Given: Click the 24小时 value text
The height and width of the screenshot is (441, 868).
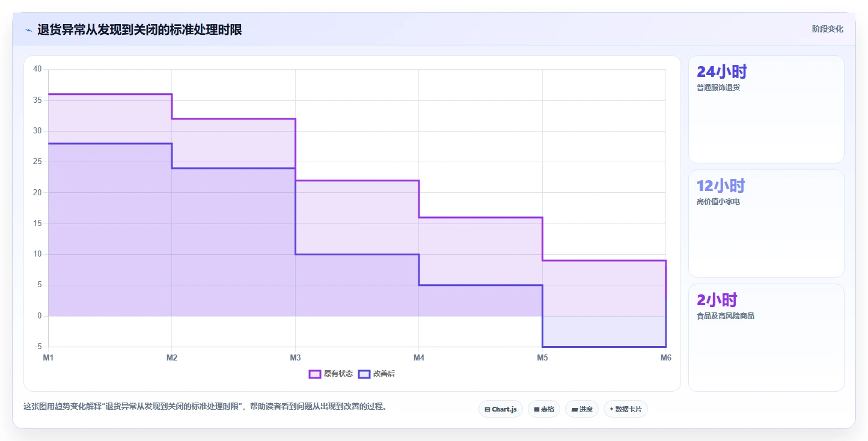Looking at the screenshot, I should point(721,72).
